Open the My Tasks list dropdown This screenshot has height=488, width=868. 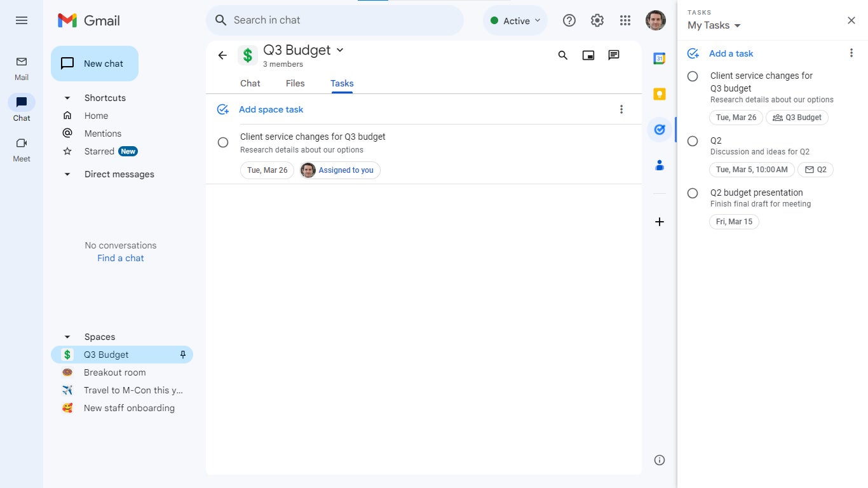[714, 25]
